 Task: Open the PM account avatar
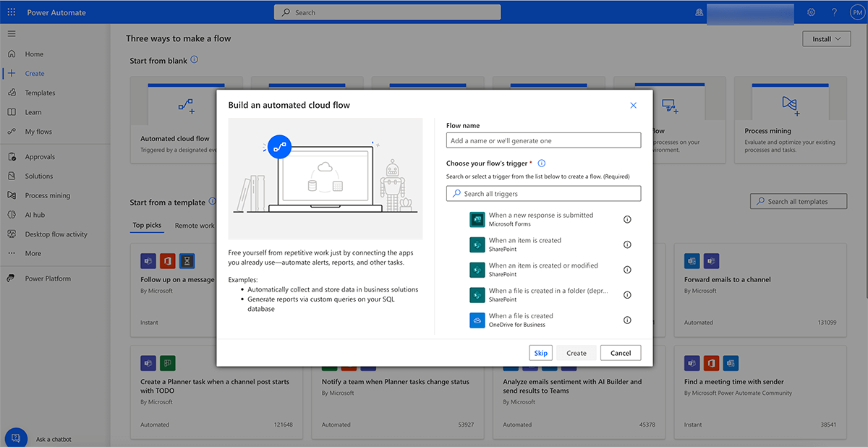click(856, 12)
